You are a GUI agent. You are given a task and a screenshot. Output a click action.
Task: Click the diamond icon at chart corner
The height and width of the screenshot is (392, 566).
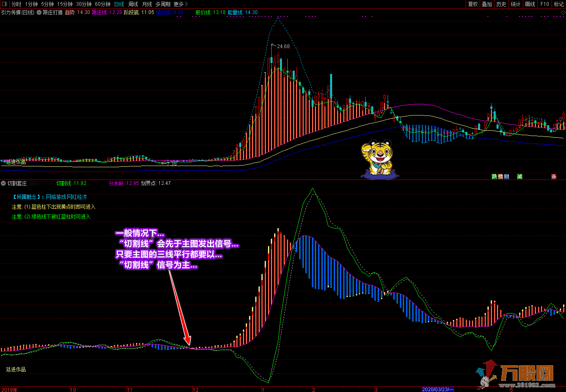(x=563, y=13)
